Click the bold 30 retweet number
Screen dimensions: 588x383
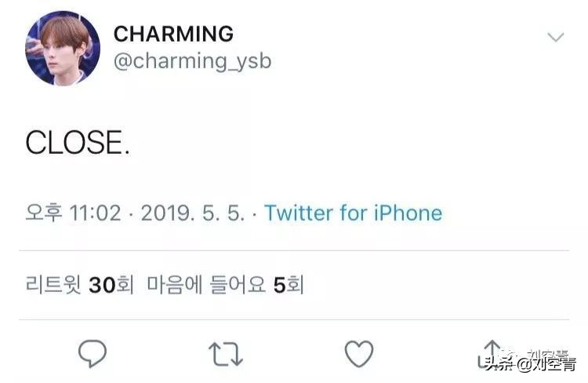(x=102, y=285)
